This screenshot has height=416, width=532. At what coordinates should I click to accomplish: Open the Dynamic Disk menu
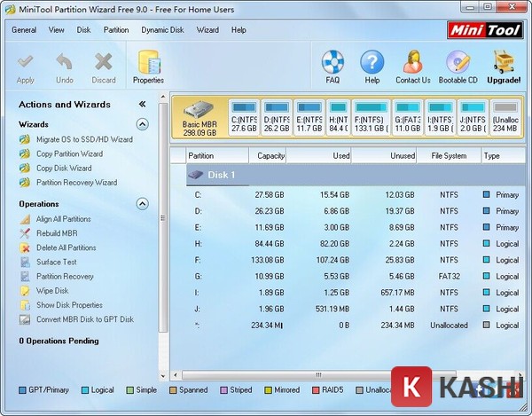[162, 30]
